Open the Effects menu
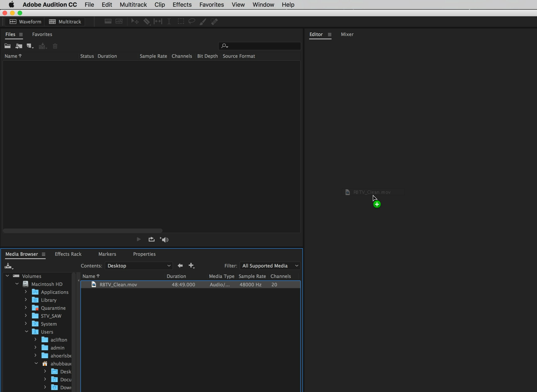This screenshot has width=537, height=392. click(x=182, y=5)
